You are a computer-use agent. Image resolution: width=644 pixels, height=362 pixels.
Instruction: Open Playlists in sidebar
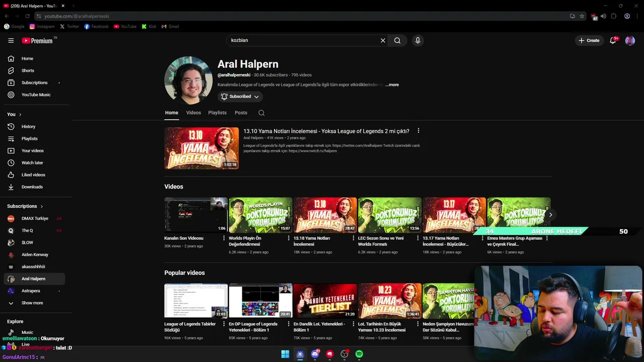click(x=34, y=139)
